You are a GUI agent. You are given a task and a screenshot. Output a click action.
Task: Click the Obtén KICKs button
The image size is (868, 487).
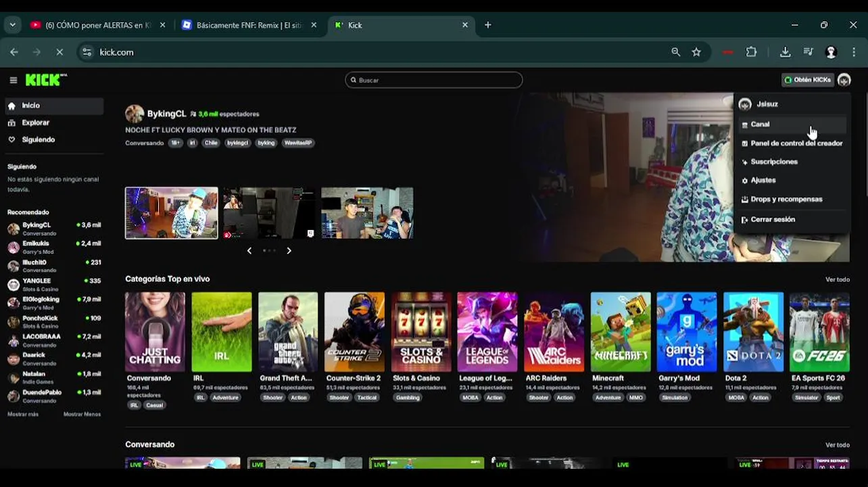pos(807,80)
